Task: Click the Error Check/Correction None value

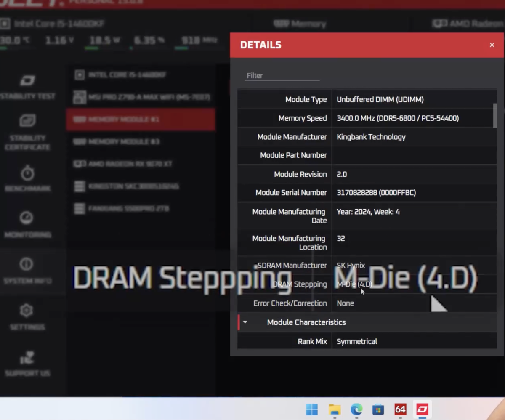Action: pos(345,303)
